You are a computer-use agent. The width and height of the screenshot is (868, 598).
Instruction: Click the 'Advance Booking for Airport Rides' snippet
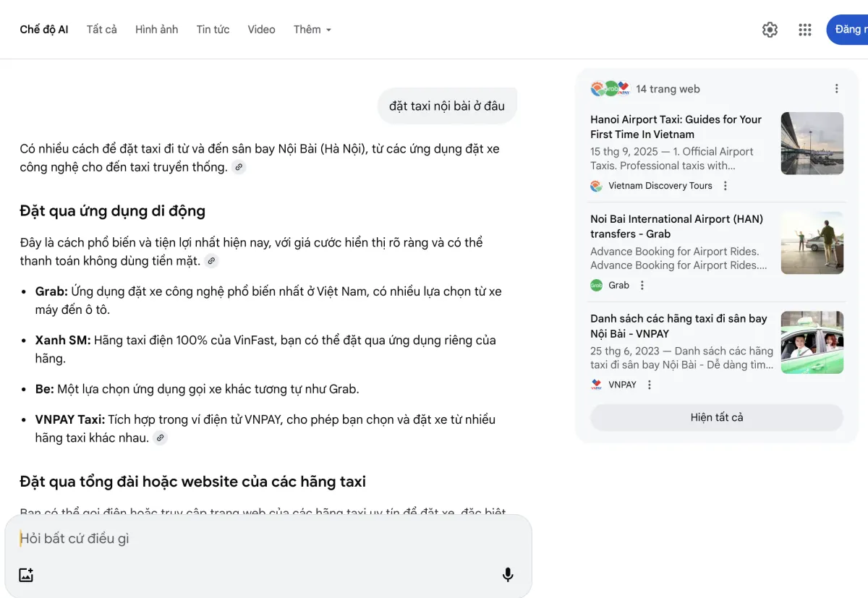point(678,258)
